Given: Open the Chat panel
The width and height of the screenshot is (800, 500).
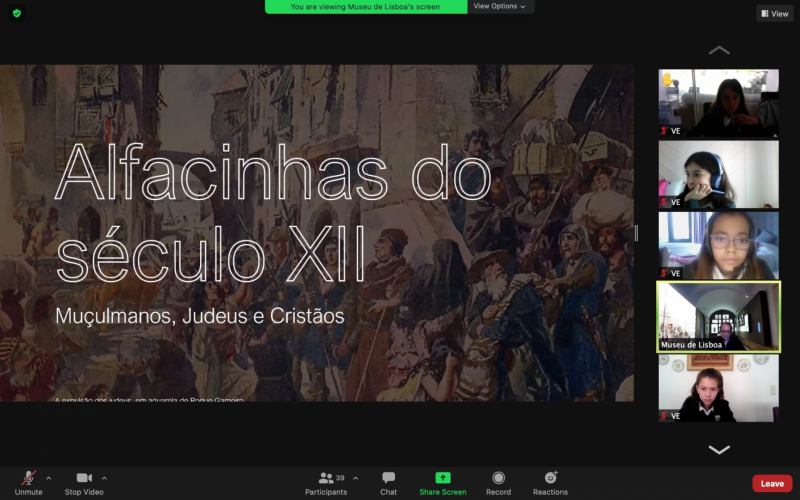Looking at the screenshot, I should click(x=388, y=483).
